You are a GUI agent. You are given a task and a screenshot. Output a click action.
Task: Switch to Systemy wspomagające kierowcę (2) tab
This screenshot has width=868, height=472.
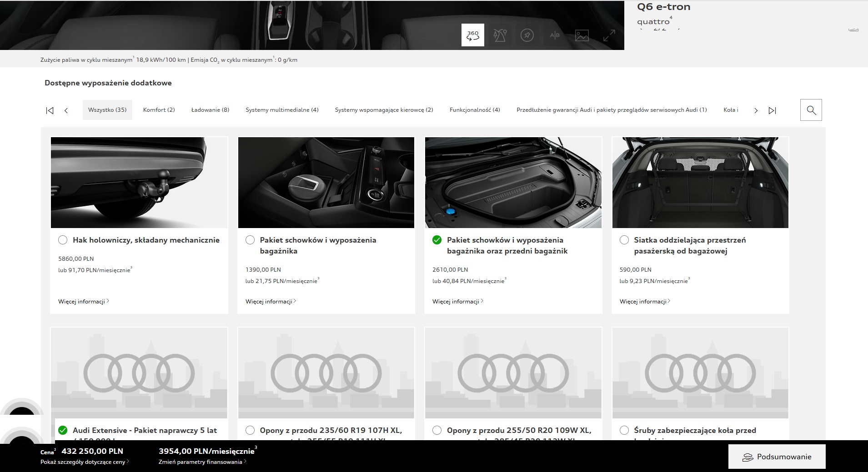coord(384,110)
